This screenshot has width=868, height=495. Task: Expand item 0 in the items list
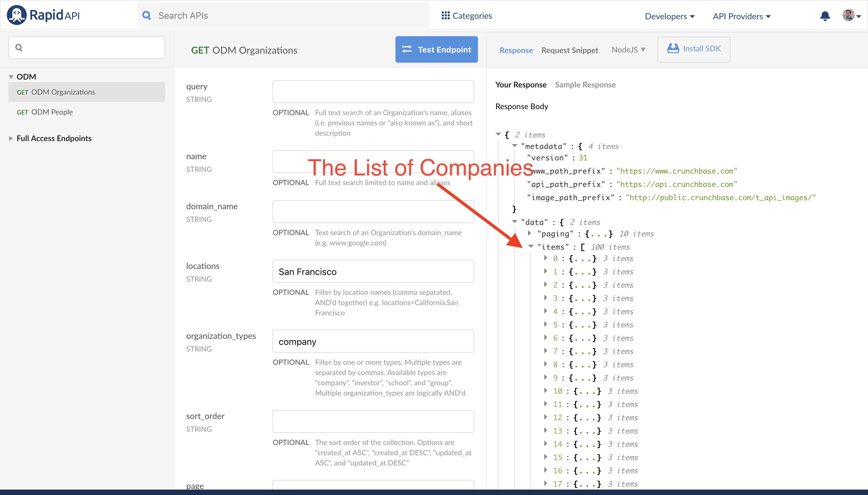click(x=546, y=258)
